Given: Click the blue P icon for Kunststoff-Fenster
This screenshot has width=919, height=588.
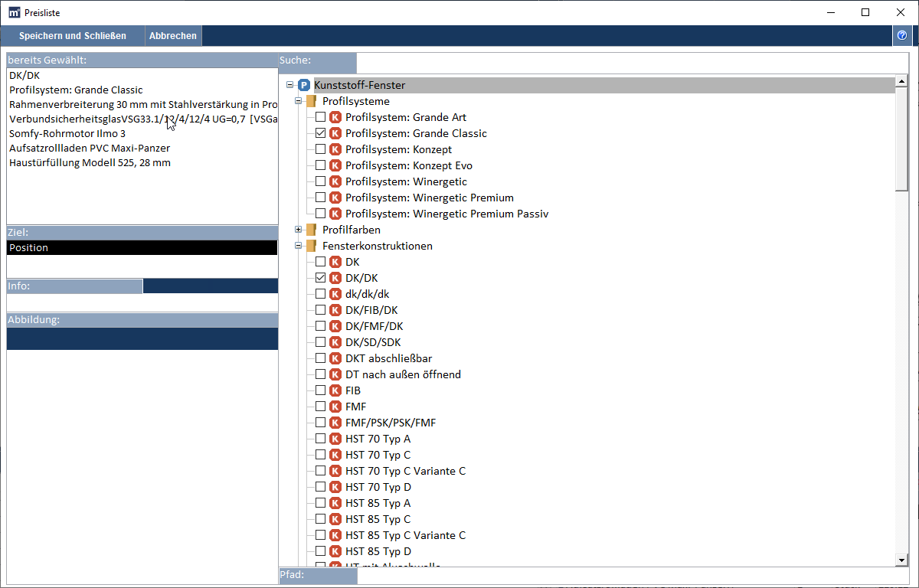Looking at the screenshot, I should [x=304, y=86].
